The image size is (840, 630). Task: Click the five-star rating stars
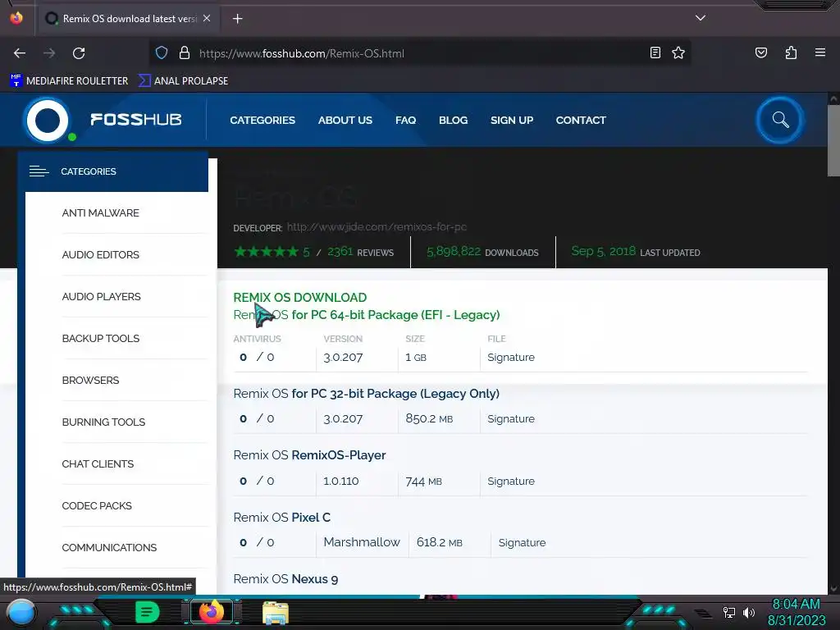coord(267,251)
